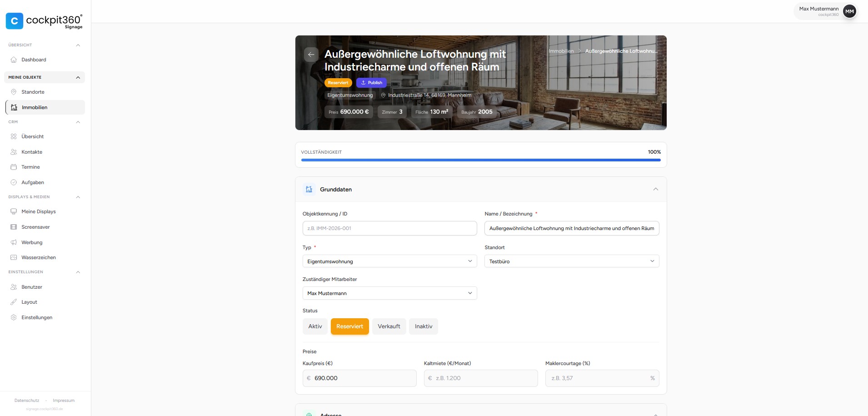The width and height of the screenshot is (868, 416).
Task: Open Aufgaben menu item
Action: [45, 182]
